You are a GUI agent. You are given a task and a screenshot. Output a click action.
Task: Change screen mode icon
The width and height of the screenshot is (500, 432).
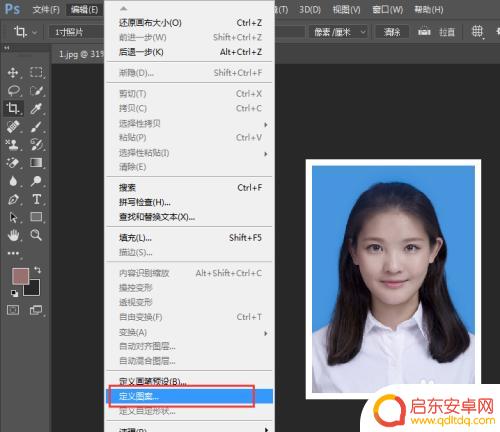point(36,310)
